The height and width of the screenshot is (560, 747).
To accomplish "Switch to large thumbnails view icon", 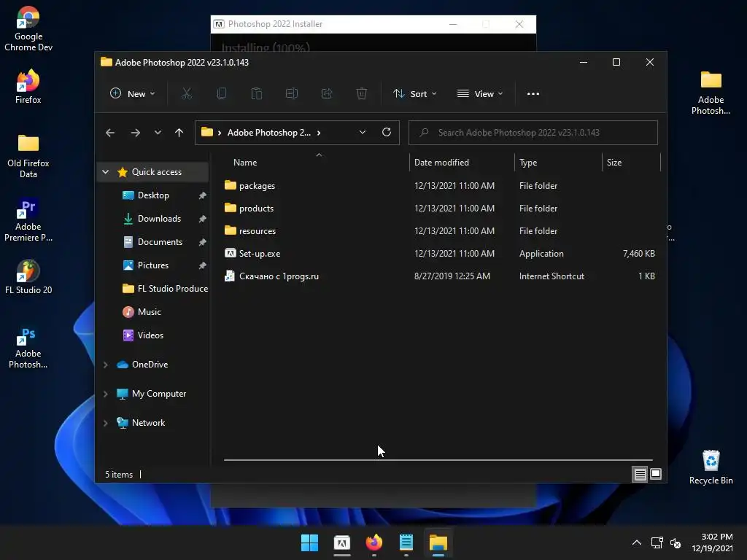I will click(656, 474).
